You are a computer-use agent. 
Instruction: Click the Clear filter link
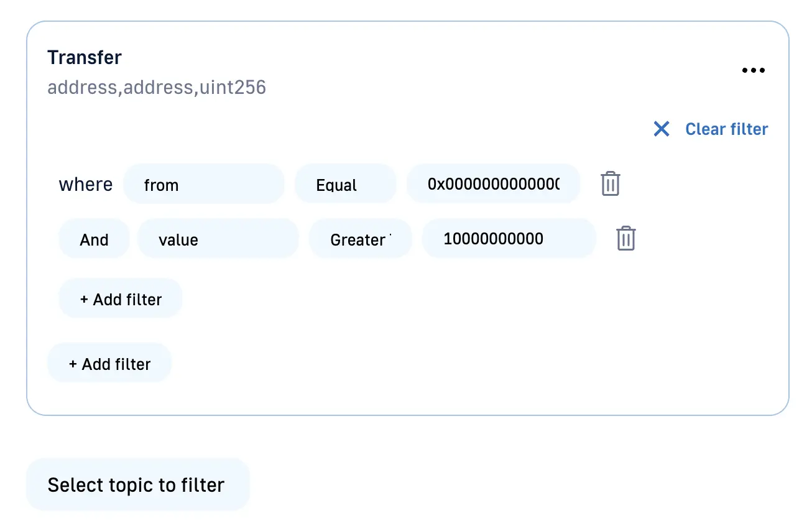(726, 129)
